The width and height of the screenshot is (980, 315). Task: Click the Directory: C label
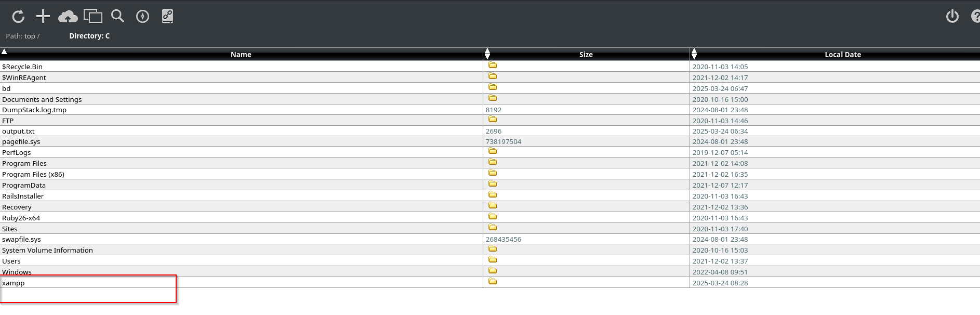(x=89, y=36)
